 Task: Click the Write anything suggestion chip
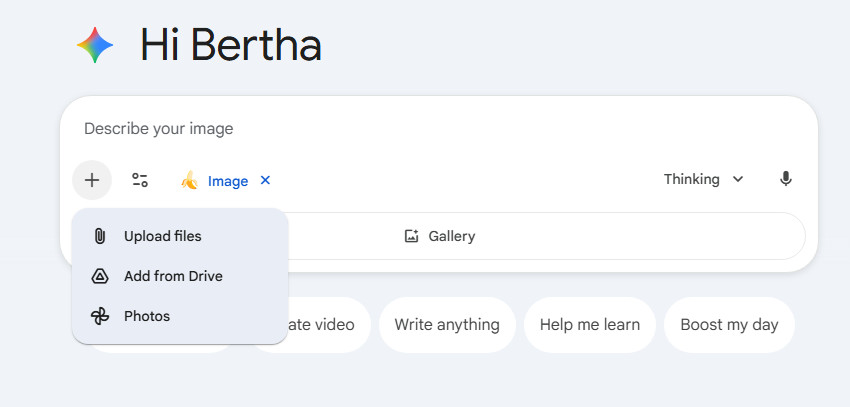447,324
